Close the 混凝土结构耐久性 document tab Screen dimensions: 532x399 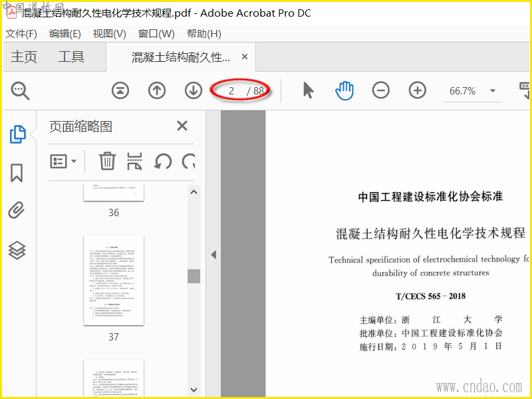point(245,57)
